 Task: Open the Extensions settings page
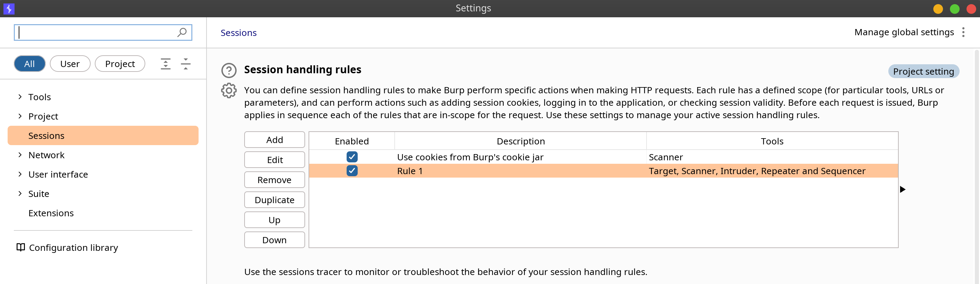[x=51, y=213]
